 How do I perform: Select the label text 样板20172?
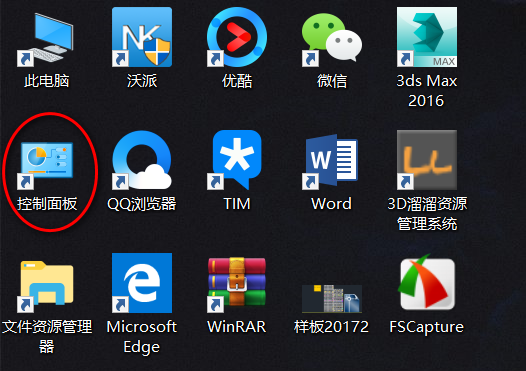click(x=331, y=327)
